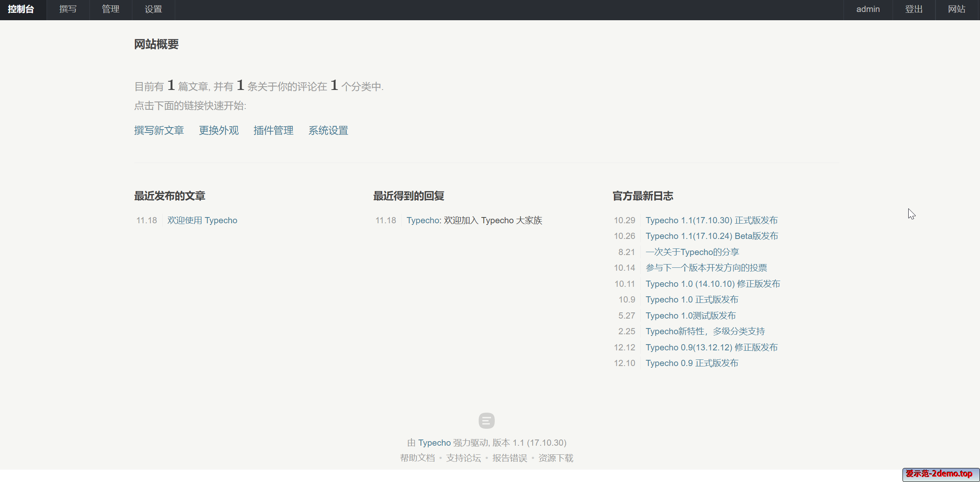Click 登出 to log out
Screen dimensions: 980x482
click(x=914, y=9)
